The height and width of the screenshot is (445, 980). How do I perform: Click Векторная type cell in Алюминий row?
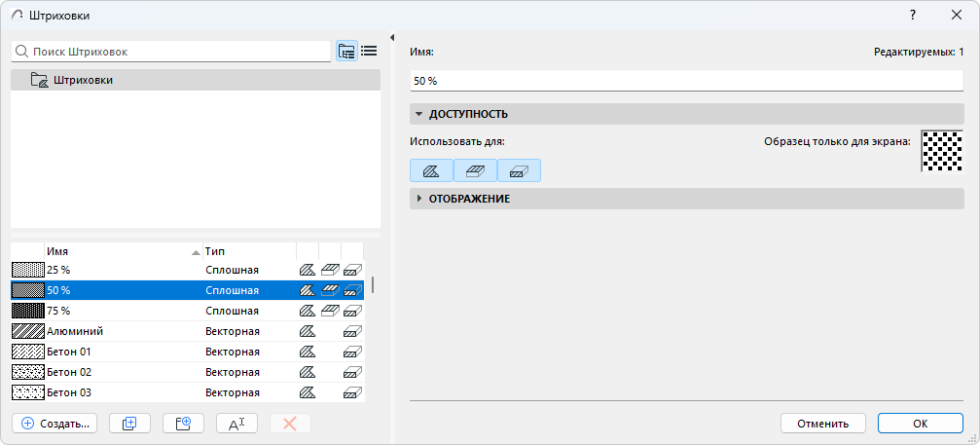pos(233,331)
